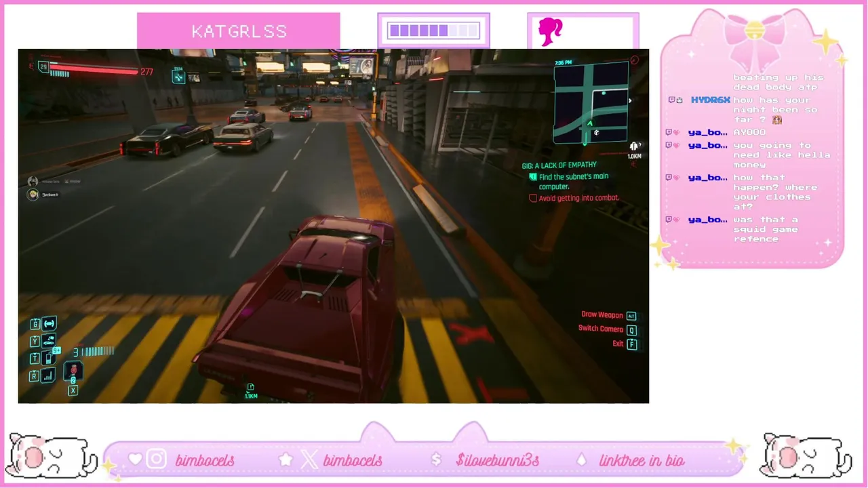
Task: Click the X keybind under the grenade
Action: coord(73,390)
